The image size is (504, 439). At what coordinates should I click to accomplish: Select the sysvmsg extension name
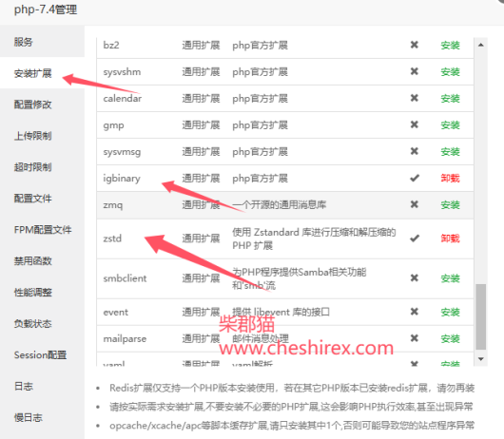[x=122, y=152]
